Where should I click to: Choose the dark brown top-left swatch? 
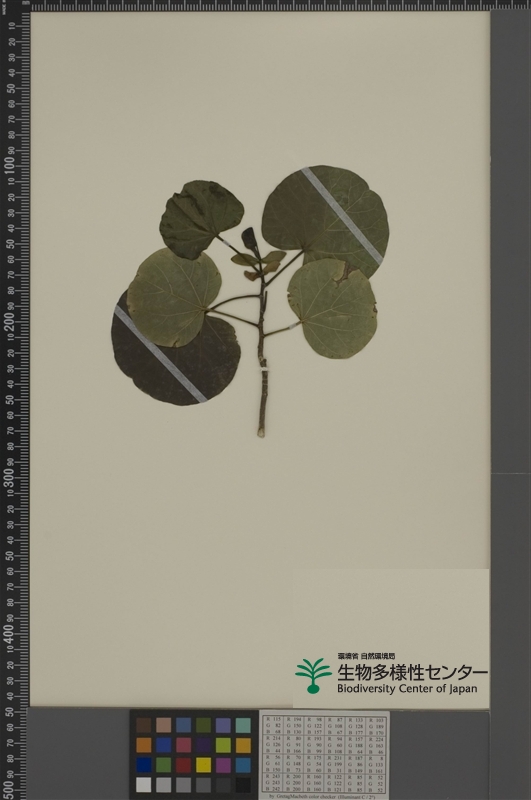click(x=144, y=726)
